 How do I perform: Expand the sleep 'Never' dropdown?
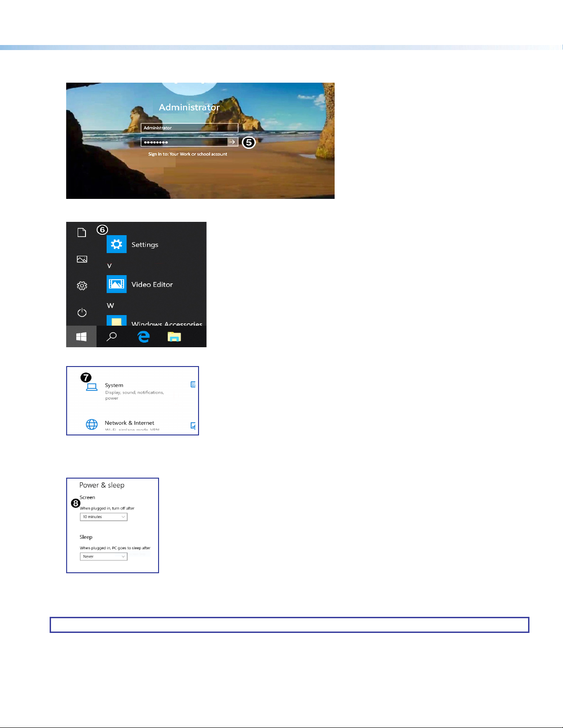[103, 557]
